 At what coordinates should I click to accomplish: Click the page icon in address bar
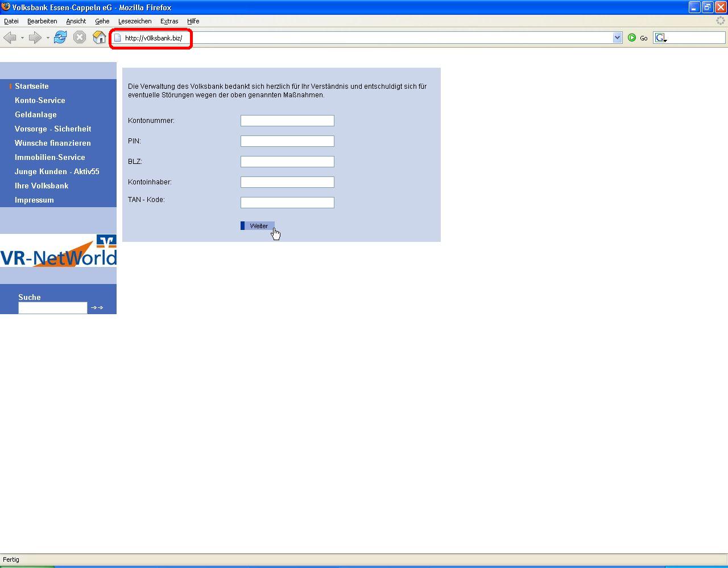pyautogui.click(x=118, y=38)
